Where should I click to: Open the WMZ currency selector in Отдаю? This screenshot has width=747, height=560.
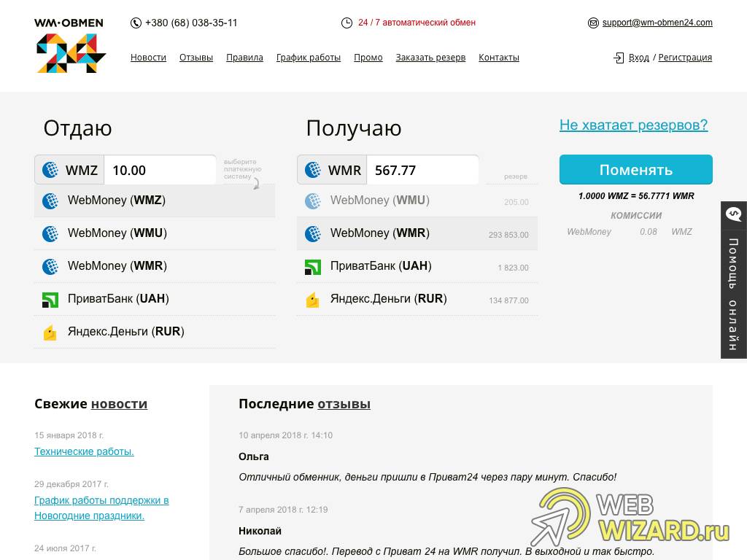coord(70,170)
